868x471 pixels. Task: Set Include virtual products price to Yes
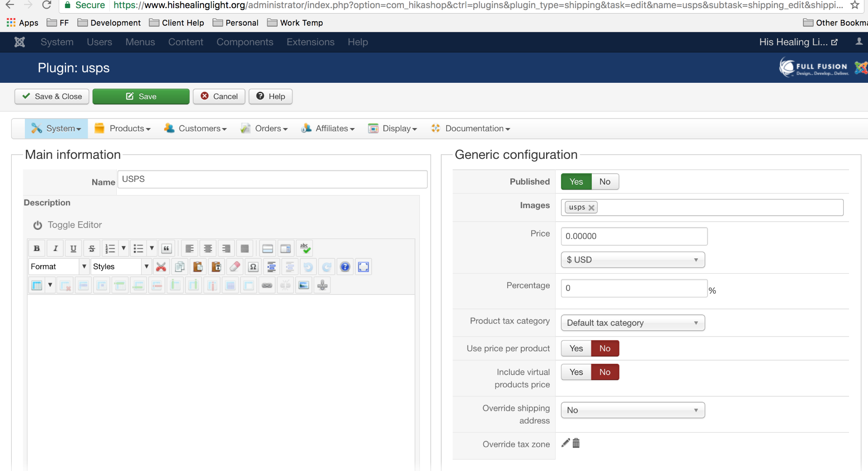pos(576,372)
